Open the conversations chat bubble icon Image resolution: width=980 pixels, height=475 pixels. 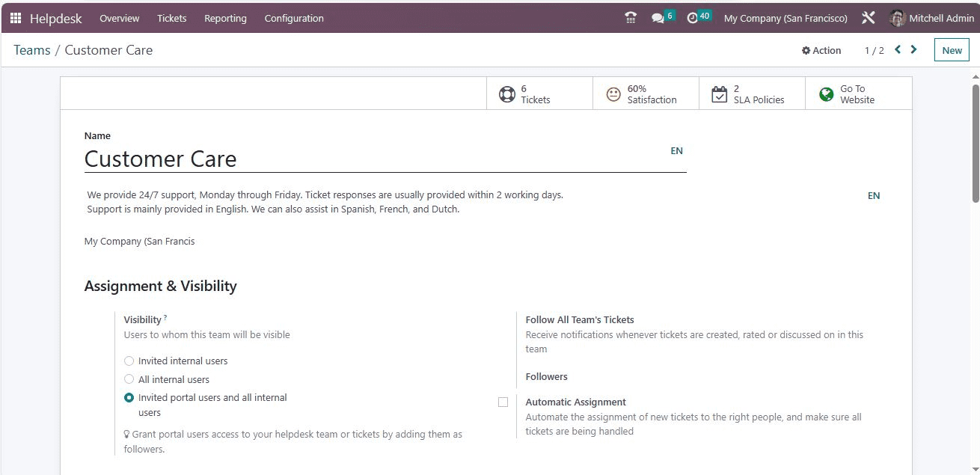pos(658,18)
